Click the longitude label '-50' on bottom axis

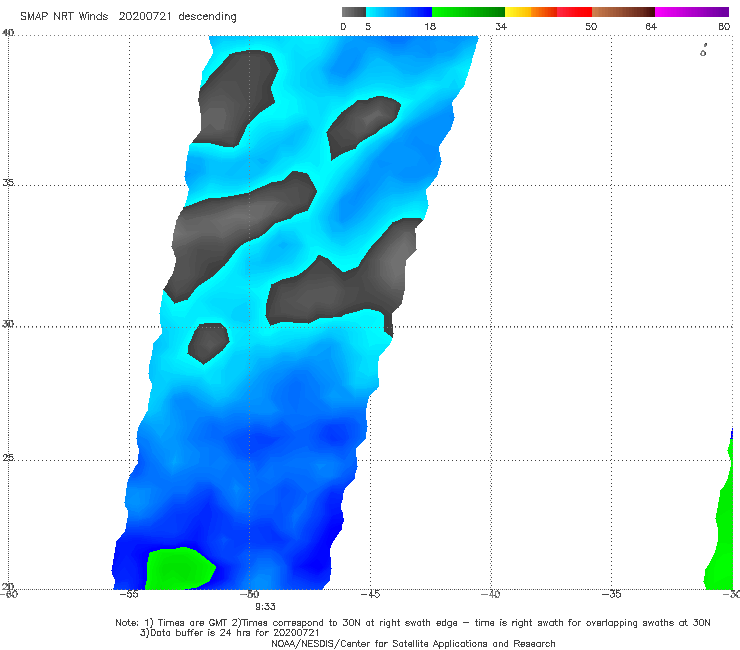click(250, 594)
